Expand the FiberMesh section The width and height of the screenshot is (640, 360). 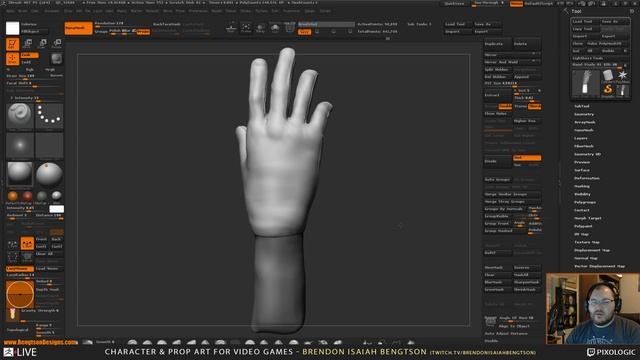click(584, 146)
